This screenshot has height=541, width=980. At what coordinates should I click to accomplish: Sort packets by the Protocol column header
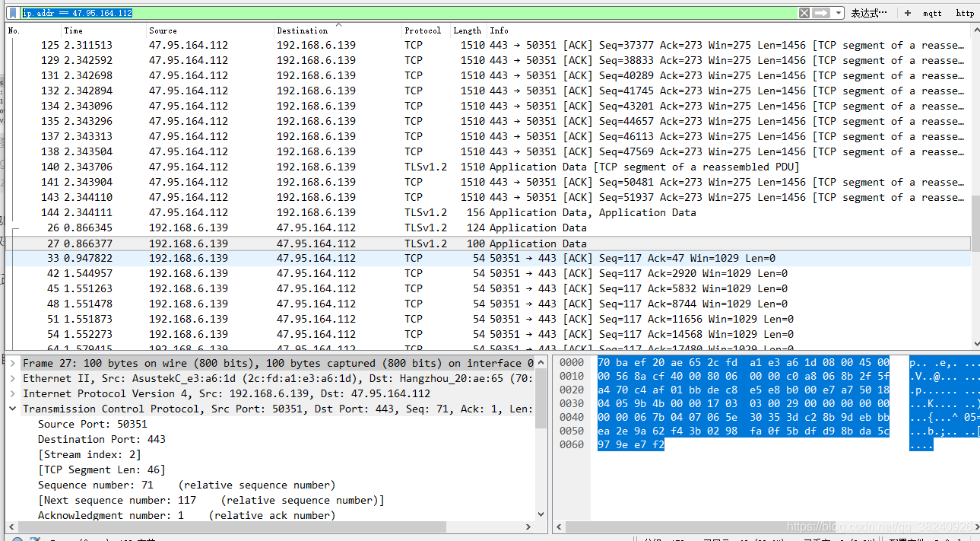(426, 30)
